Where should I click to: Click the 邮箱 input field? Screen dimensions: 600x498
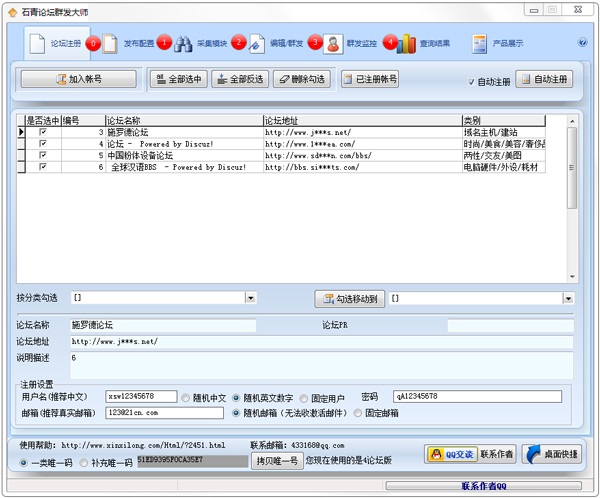point(165,413)
